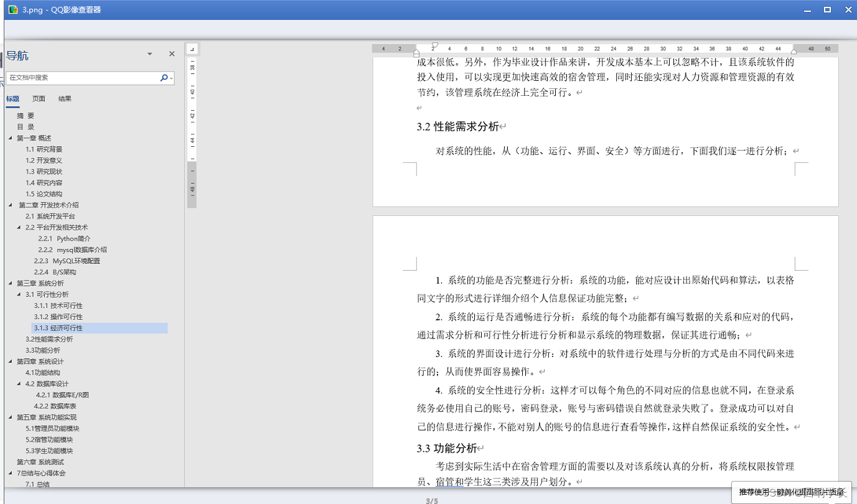Jump to 1.2 开发意义

tap(44, 161)
